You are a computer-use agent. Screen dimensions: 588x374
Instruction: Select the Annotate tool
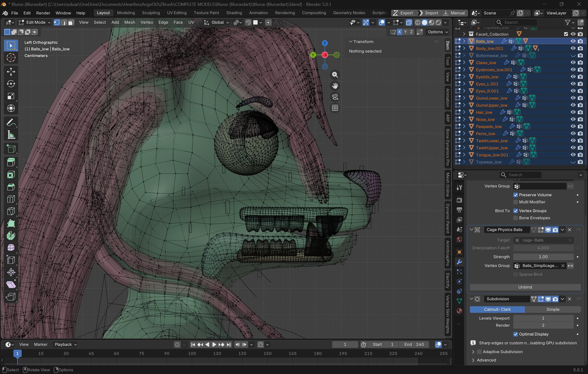point(11,122)
